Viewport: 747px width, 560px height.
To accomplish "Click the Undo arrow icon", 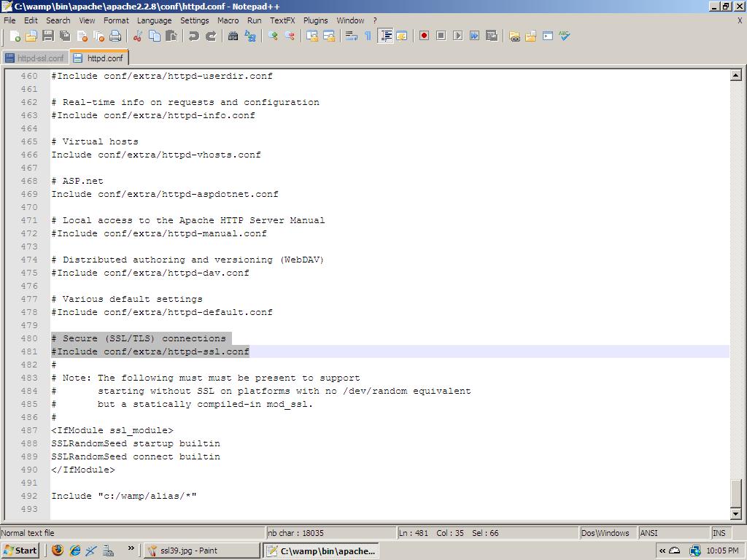I will (x=194, y=36).
